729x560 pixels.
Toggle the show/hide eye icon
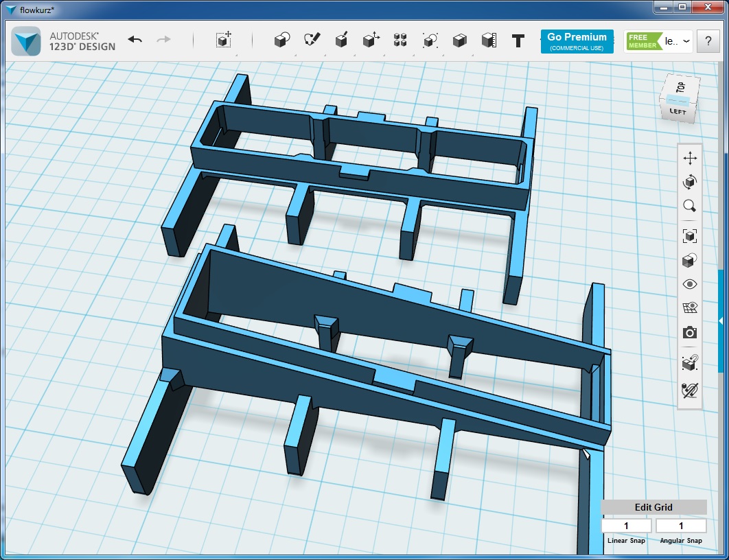[x=690, y=284]
